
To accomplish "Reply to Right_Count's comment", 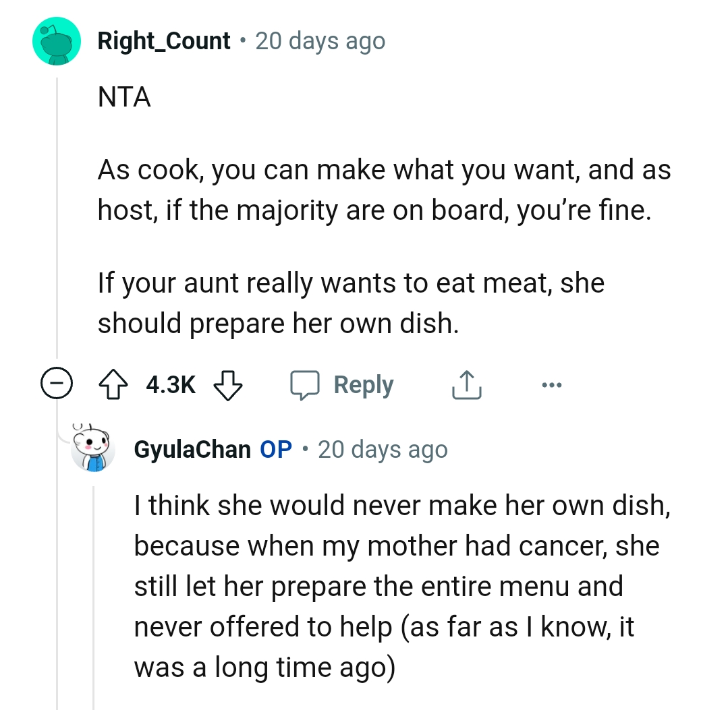I will coord(363,384).
